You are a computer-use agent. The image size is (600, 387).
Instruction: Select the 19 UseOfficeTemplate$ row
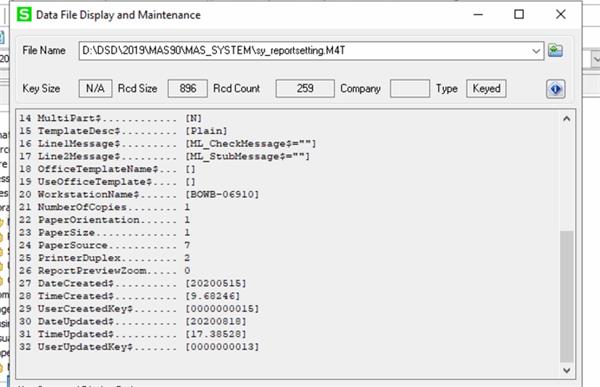(108, 181)
